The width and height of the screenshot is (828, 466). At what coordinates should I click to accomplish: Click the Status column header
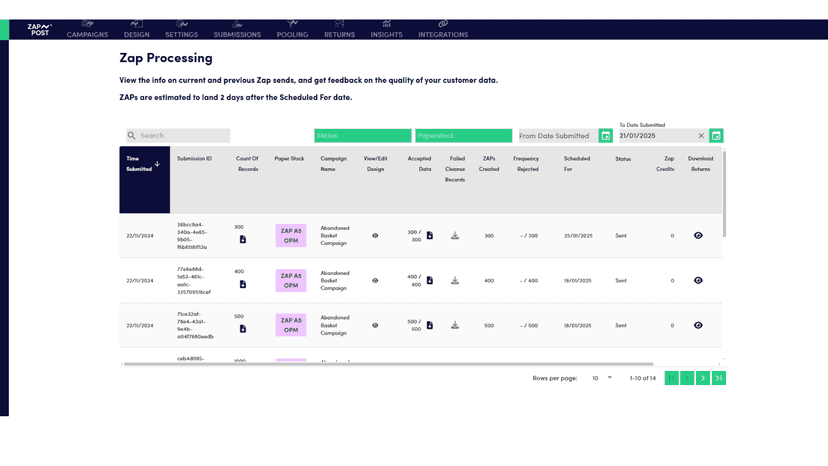[x=623, y=159]
